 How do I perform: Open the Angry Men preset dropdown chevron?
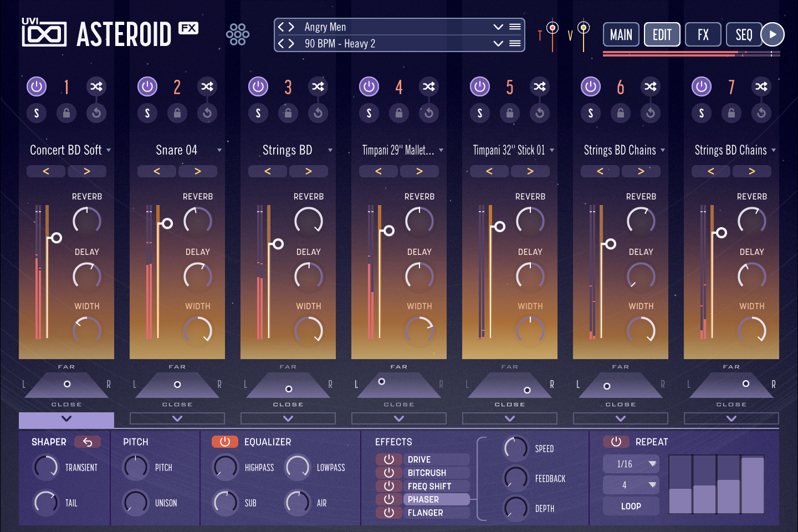(x=498, y=27)
